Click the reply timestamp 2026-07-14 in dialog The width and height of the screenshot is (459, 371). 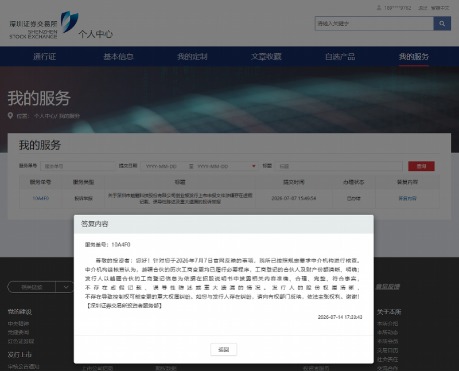(x=340, y=317)
